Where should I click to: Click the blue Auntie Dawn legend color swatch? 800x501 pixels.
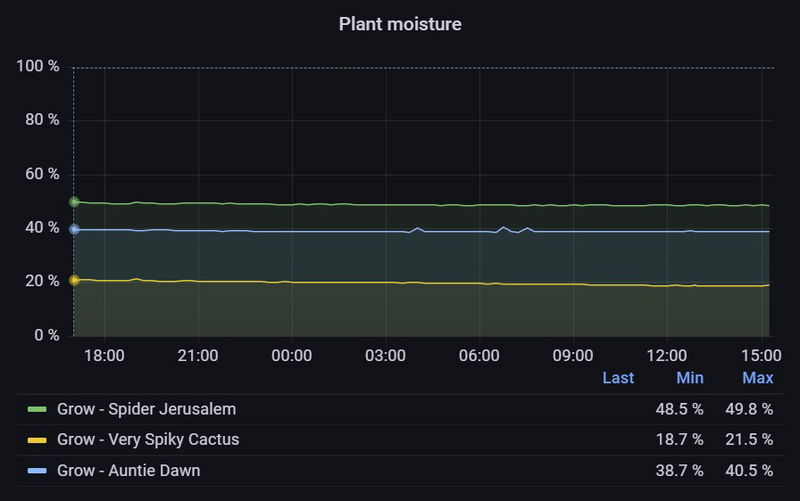[x=37, y=470]
